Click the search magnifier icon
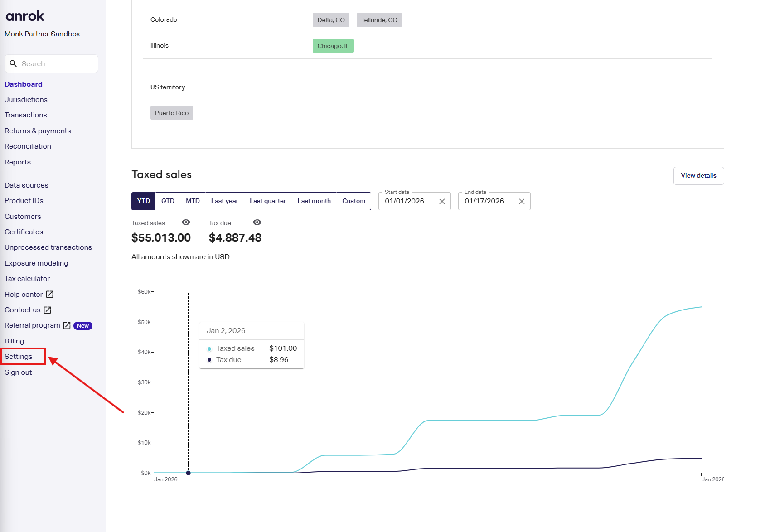765x532 pixels. [13, 63]
